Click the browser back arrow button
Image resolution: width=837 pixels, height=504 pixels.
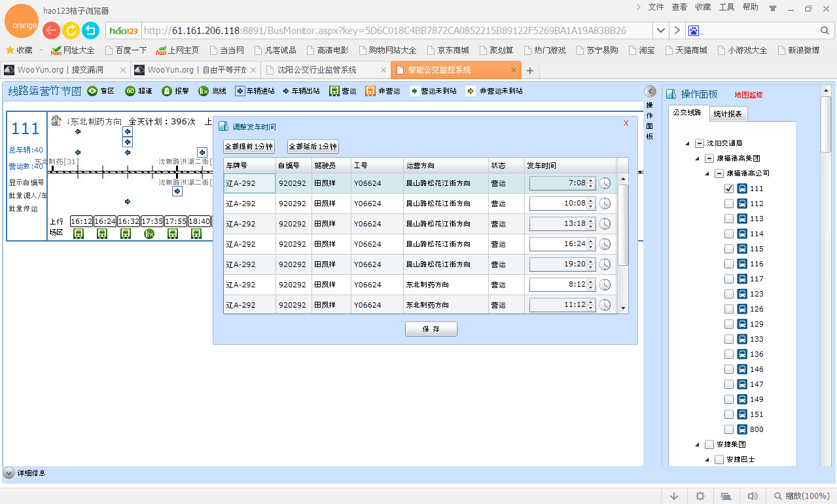click(51, 30)
